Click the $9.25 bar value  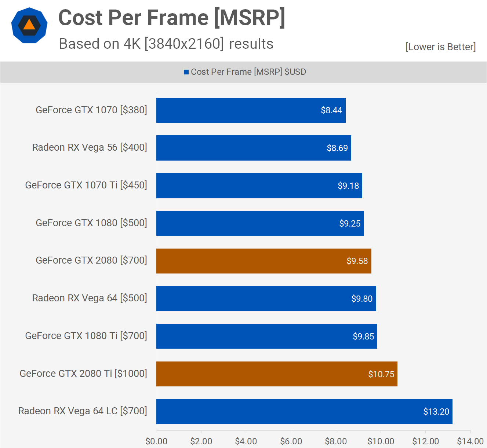click(350, 224)
